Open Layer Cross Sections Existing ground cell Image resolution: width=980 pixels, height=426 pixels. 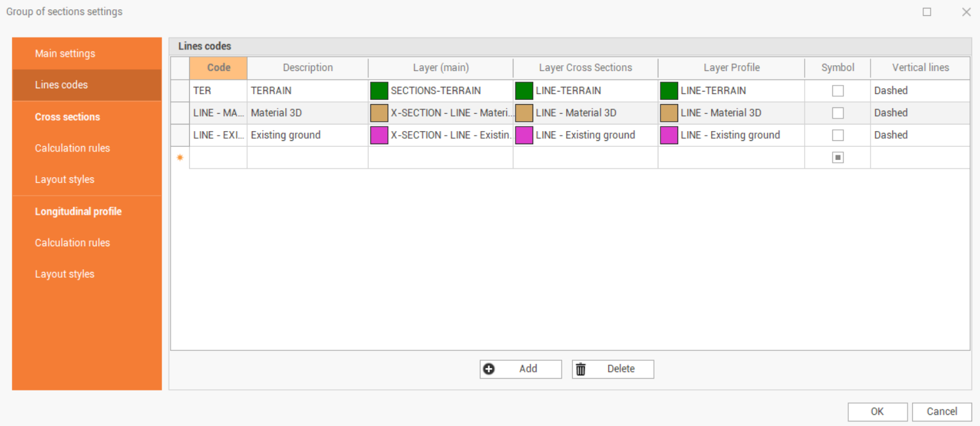[x=585, y=136]
